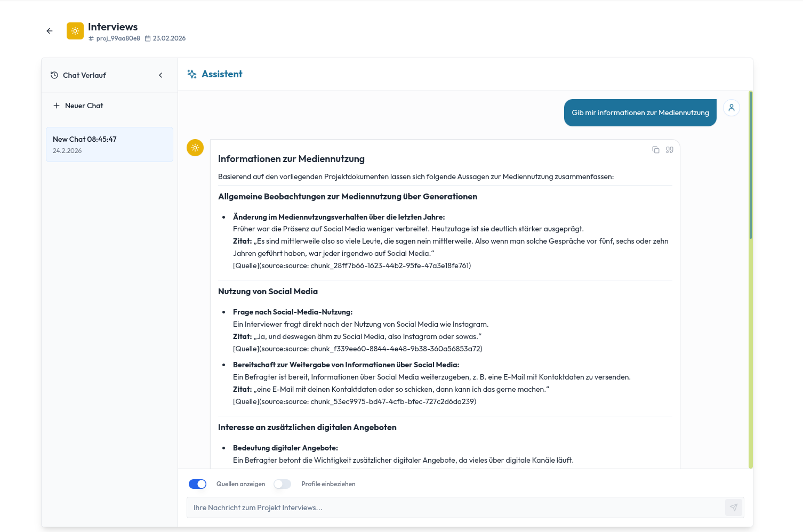This screenshot has height=532, width=803.
Task: Click the clock icon beside Chat Verlauf
Action: 54,75
